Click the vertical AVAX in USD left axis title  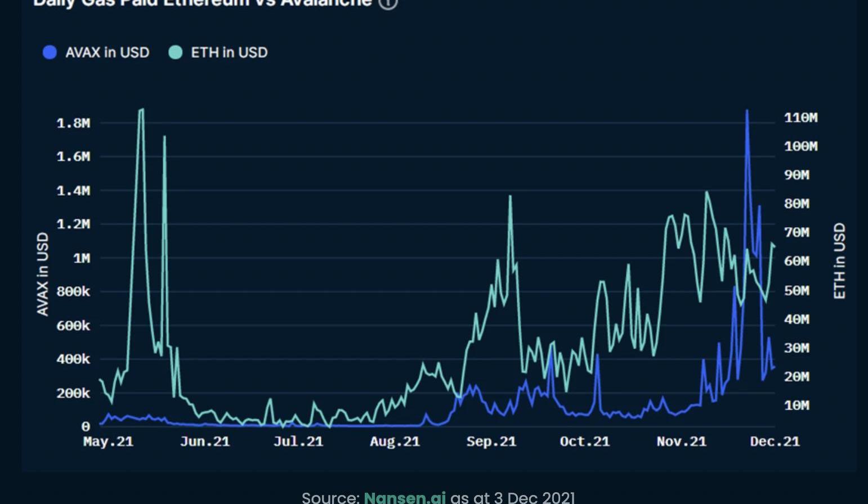coord(43,274)
